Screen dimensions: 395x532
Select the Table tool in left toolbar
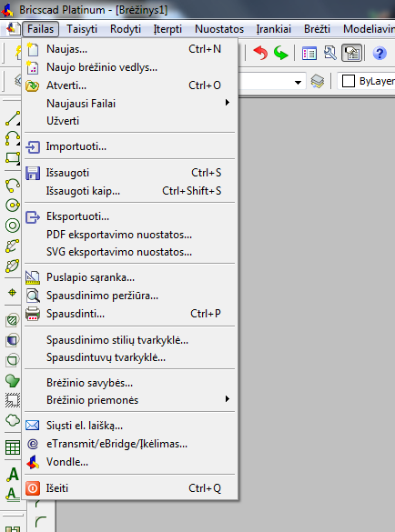point(13,447)
